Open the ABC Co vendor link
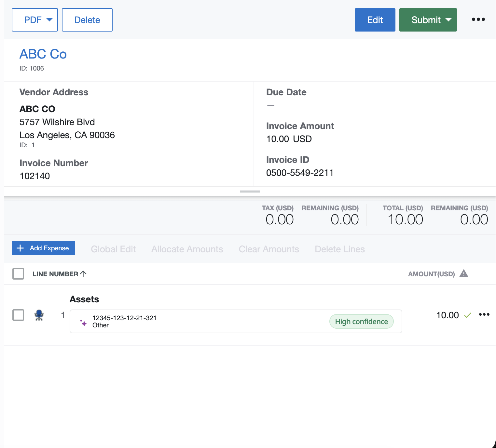Screen dimensions: 496x448 43,54
